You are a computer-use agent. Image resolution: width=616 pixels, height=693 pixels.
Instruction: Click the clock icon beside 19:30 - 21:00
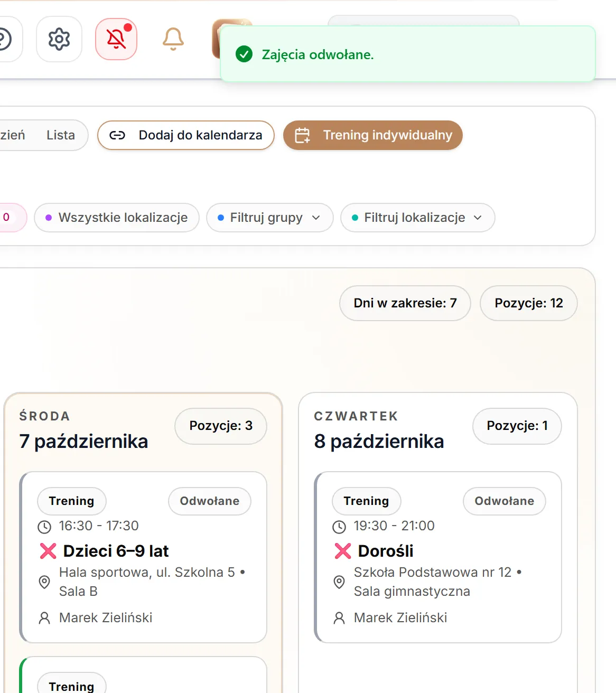339,527
